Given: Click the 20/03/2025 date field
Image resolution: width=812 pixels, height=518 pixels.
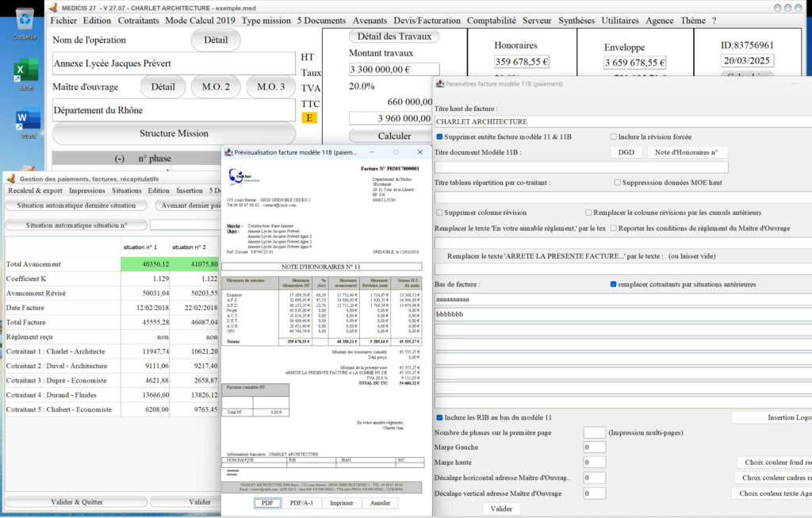Looking at the screenshot, I should click(746, 60).
